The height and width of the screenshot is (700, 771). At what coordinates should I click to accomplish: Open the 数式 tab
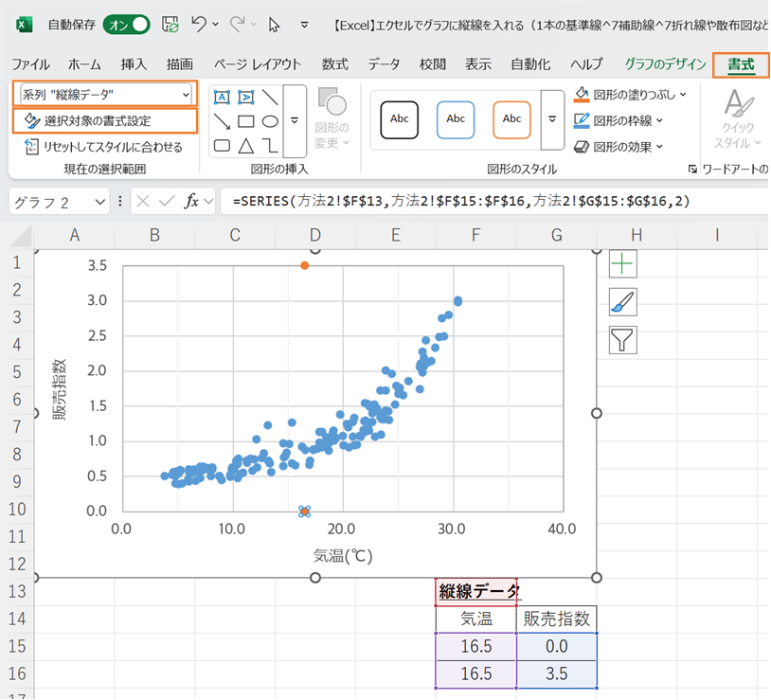[335, 64]
